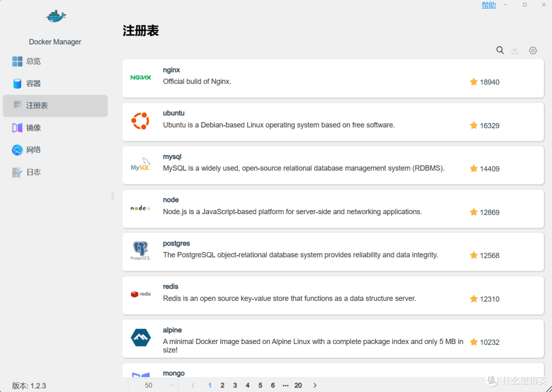Switch to 容器 menu item
552x392 pixels.
tap(55, 83)
